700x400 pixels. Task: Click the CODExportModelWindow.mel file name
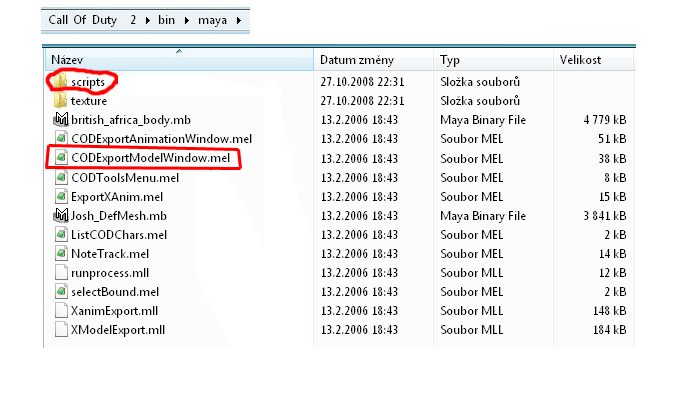[x=151, y=158]
